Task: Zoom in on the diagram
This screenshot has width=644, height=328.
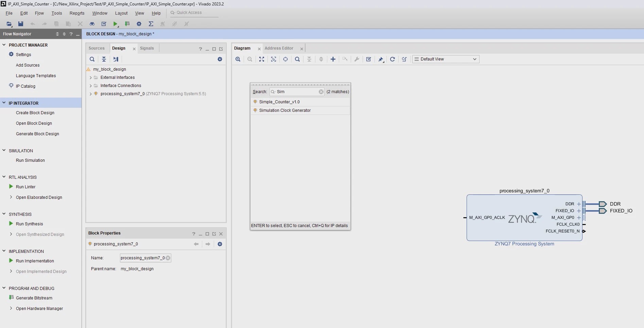Action: coord(238,59)
